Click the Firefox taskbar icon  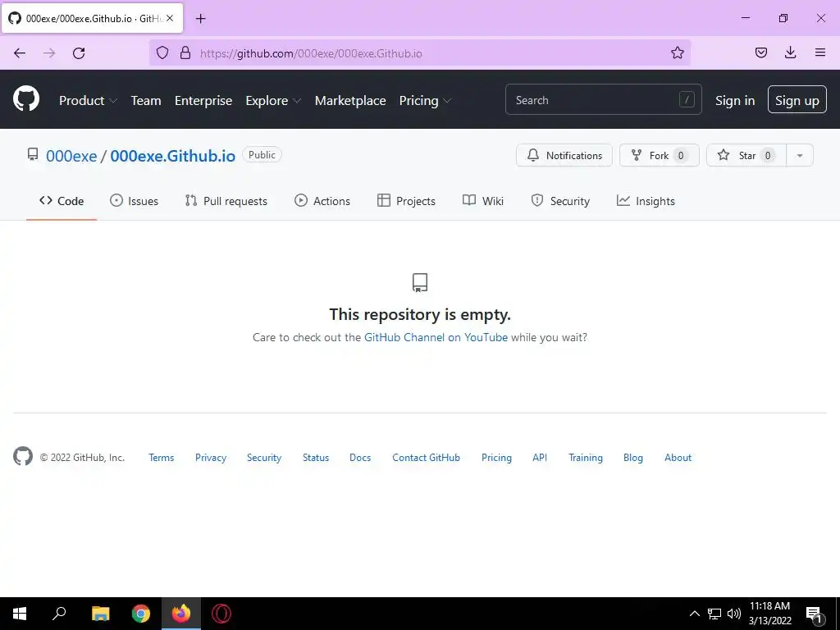tap(181, 614)
